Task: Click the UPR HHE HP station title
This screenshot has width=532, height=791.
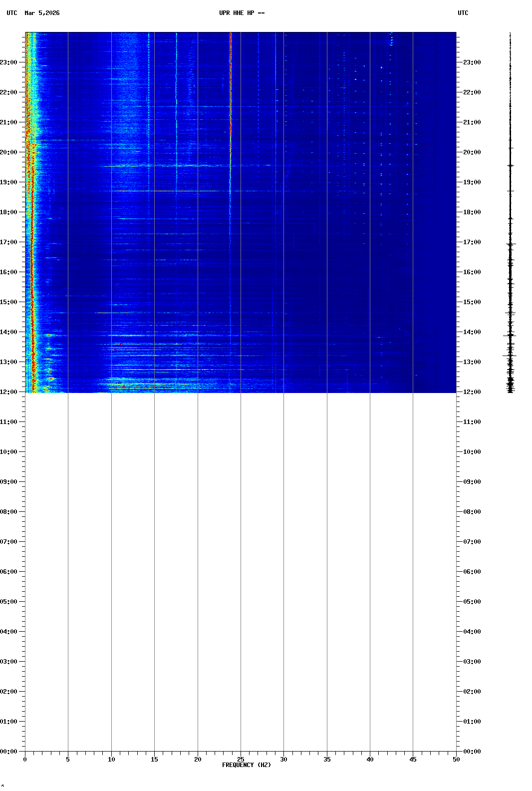Action: click(242, 13)
